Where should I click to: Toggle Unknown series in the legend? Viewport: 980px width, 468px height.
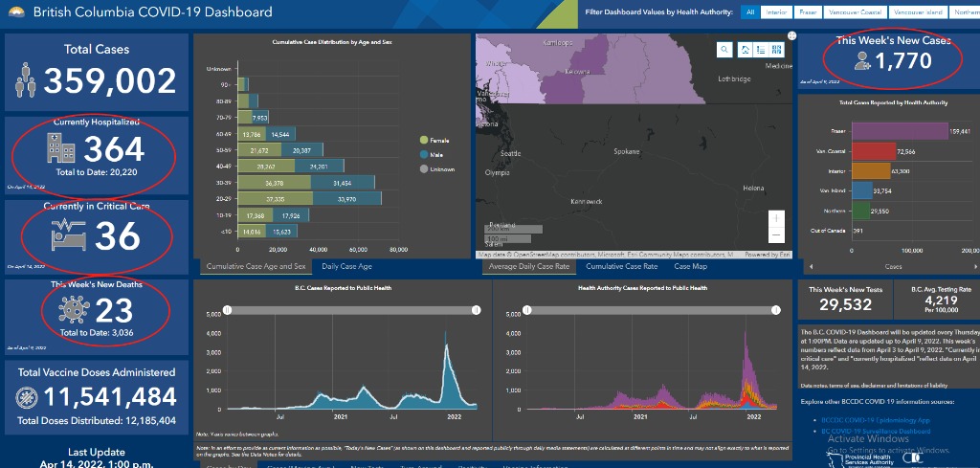point(437,168)
